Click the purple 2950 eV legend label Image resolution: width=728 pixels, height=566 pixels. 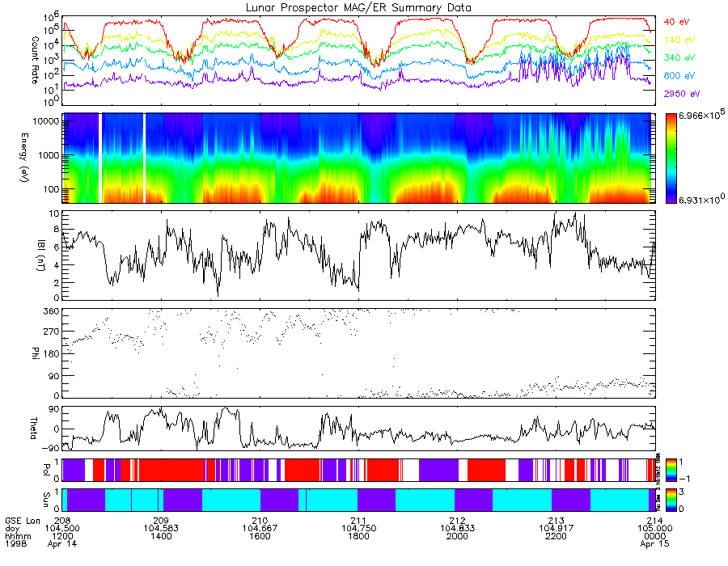tap(682, 94)
